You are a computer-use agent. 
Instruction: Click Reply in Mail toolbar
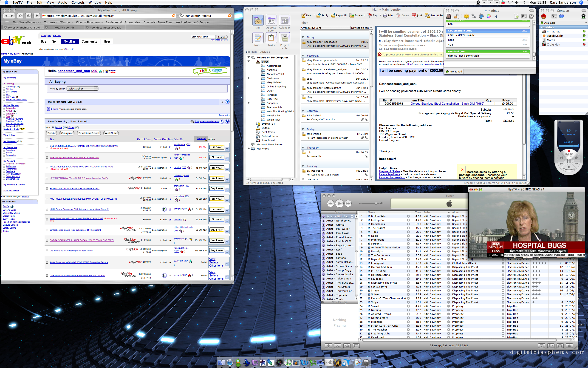322,15
